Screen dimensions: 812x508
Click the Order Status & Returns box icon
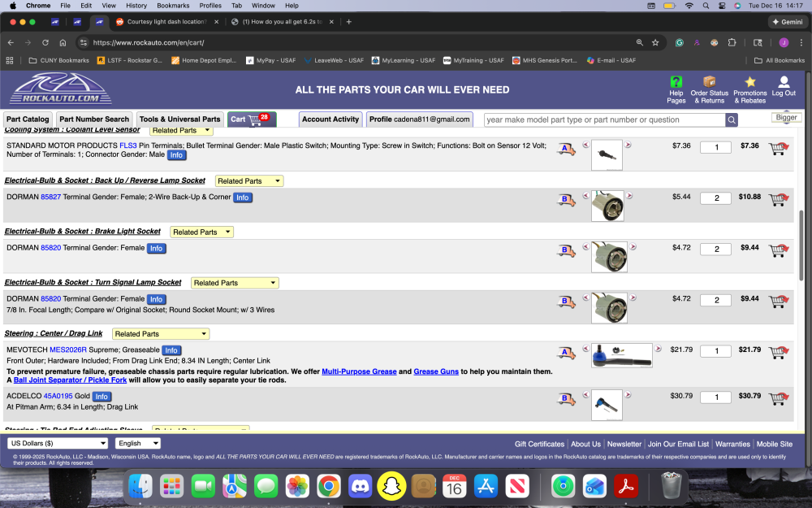point(710,89)
